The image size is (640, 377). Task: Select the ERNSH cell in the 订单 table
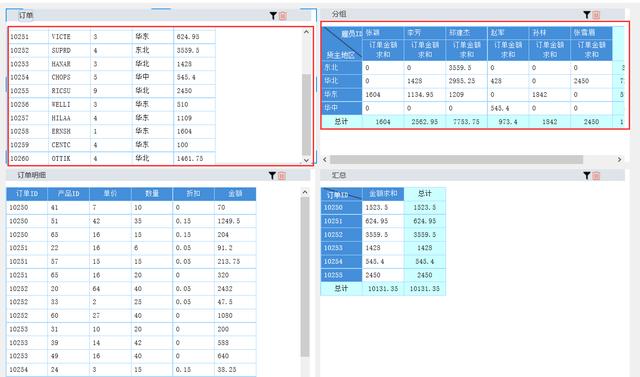tap(69, 131)
